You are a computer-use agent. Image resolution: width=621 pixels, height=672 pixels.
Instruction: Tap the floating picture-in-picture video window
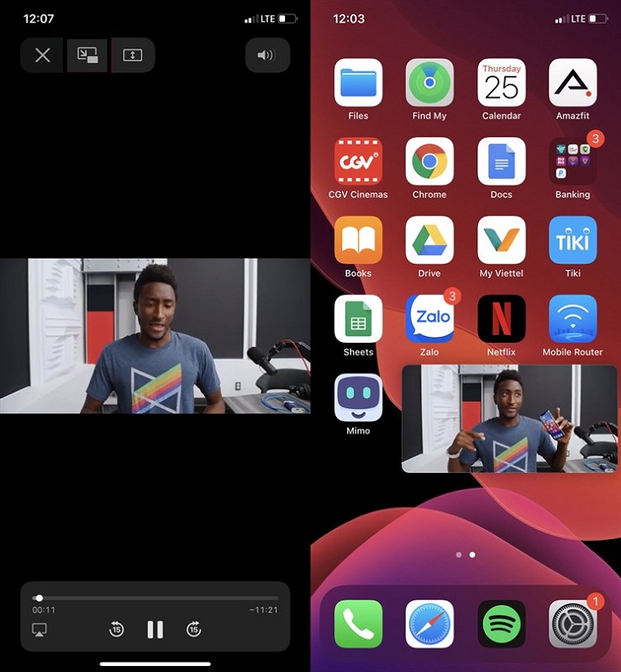pos(510,419)
